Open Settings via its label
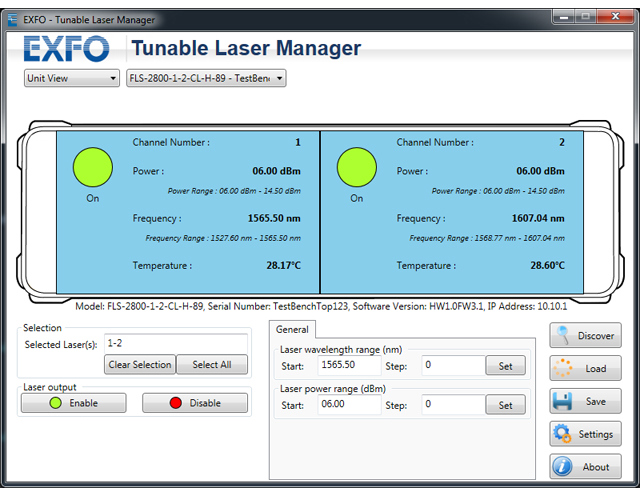 point(596,434)
